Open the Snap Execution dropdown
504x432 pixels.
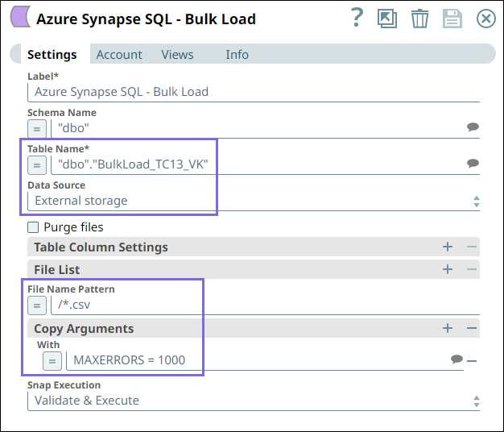coord(254,401)
